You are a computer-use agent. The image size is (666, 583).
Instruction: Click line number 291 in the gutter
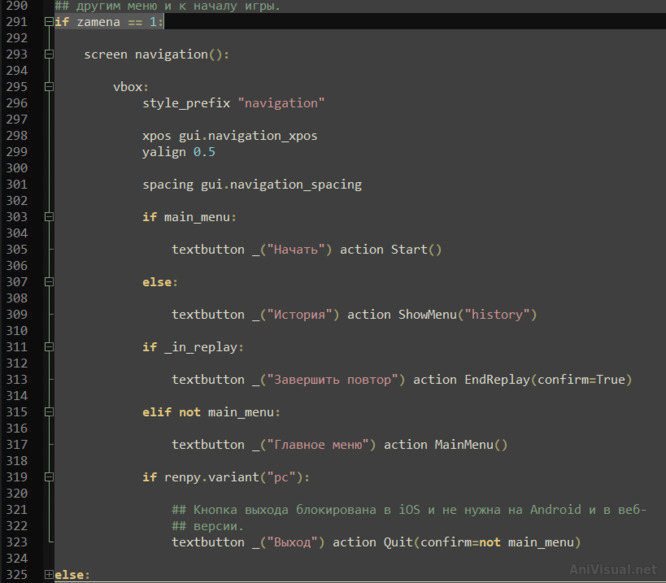coord(17,22)
